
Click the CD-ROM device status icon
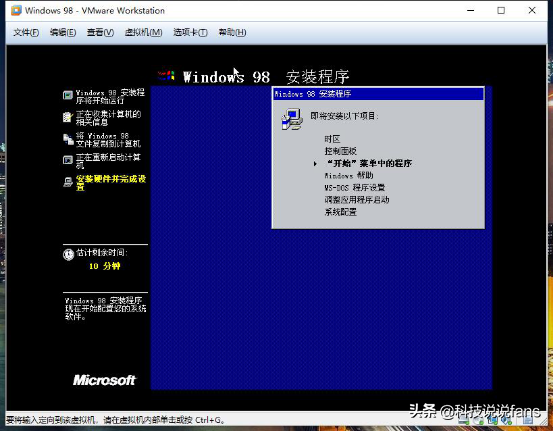click(478, 420)
